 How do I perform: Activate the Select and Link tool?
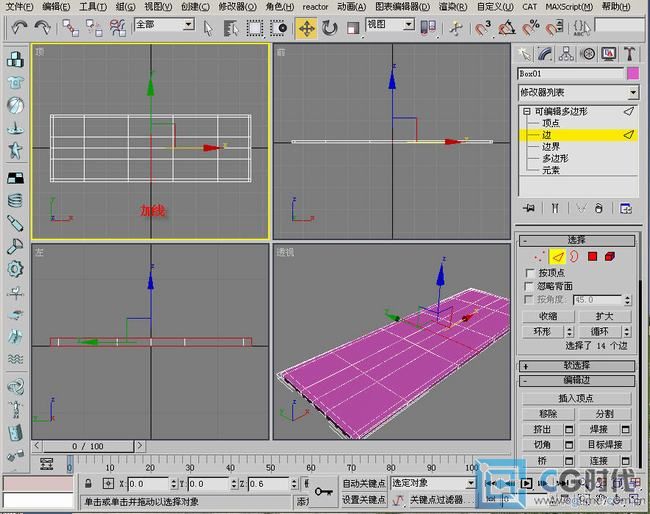pos(70,28)
